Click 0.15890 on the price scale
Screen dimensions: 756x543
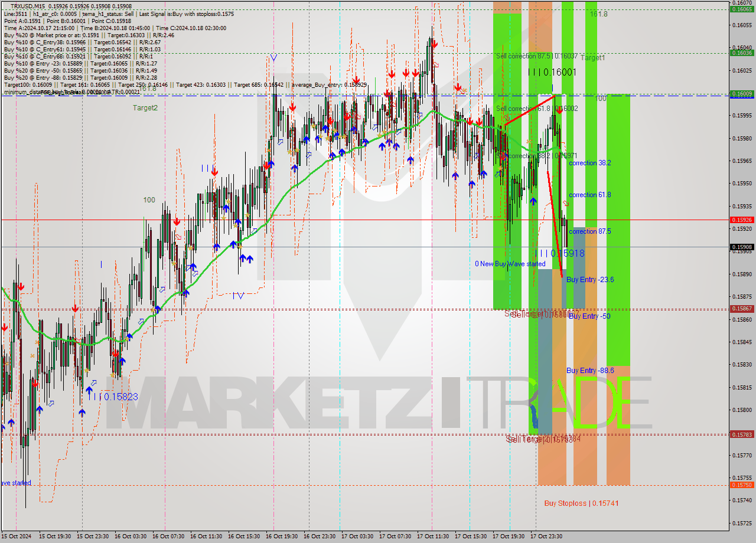click(742, 274)
